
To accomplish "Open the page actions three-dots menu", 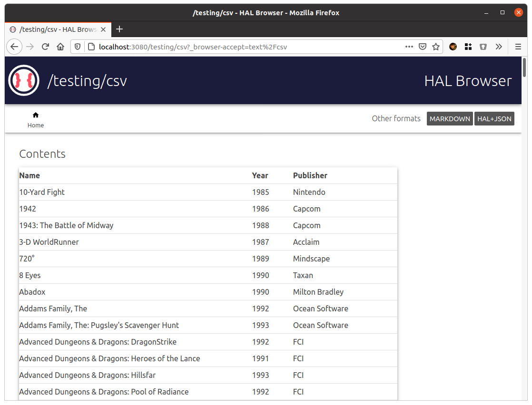I will pos(409,47).
